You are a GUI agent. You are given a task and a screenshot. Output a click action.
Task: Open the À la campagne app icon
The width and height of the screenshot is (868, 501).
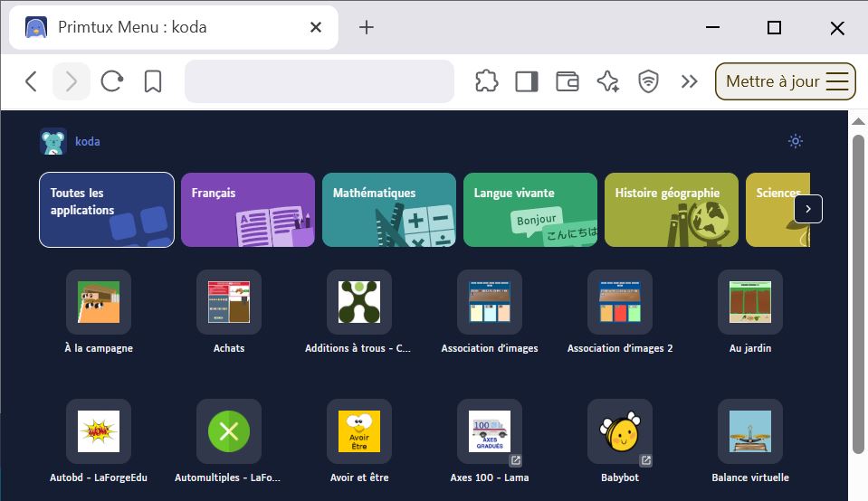click(x=99, y=302)
